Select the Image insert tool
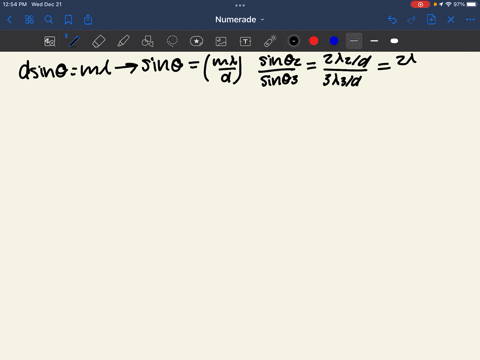Viewport: 480px width, 360px height. coord(221,41)
